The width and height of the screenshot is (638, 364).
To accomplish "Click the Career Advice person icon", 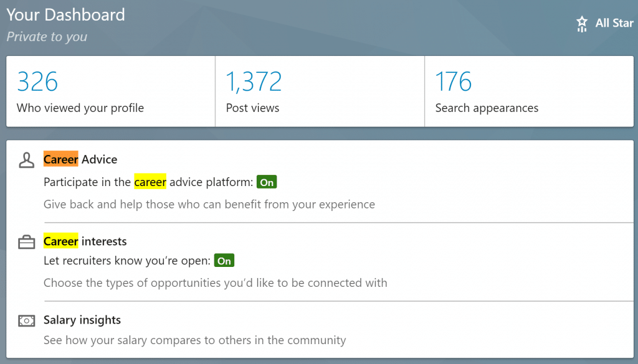I will coord(26,160).
